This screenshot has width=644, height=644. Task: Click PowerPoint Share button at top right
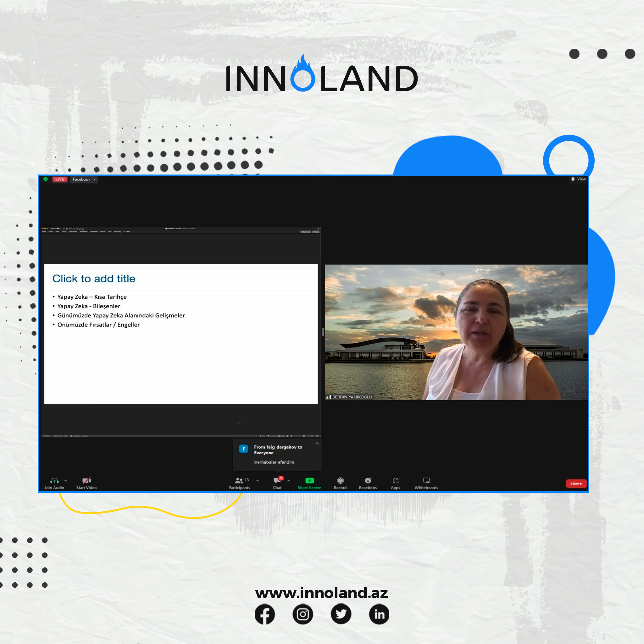(x=316, y=232)
